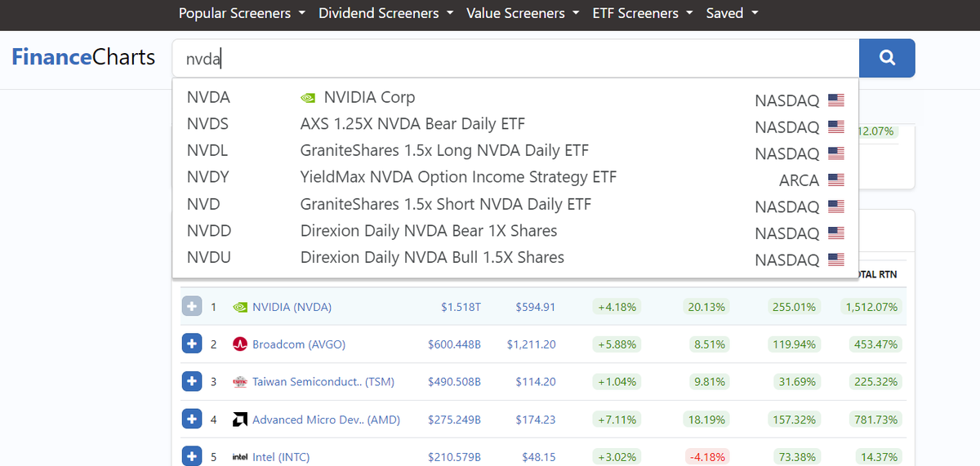Screen dimensions: 980x466
Task: Click the plus icon for NVIDIA row
Action: (x=192, y=307)
